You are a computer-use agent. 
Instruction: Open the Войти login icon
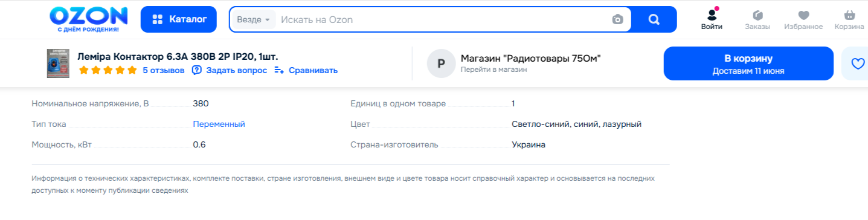[712, 19]
